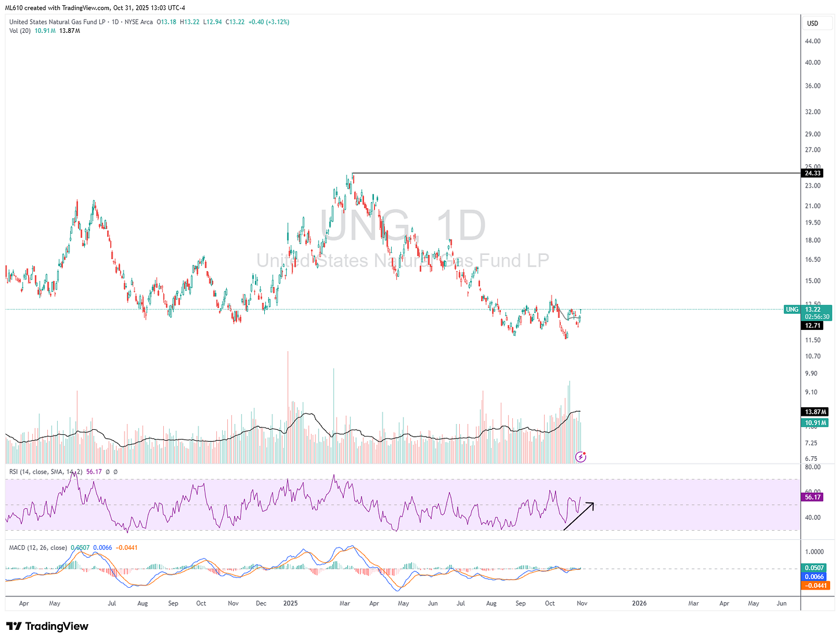
Task: Click the 10.70 price axis label
Action: pos(813,356)
